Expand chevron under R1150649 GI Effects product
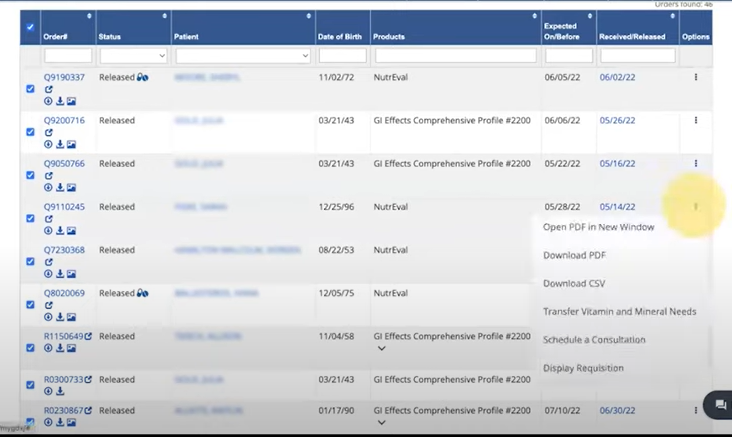Image resolution: width=732 pixels, height=437 pixels. pos(381,349)
